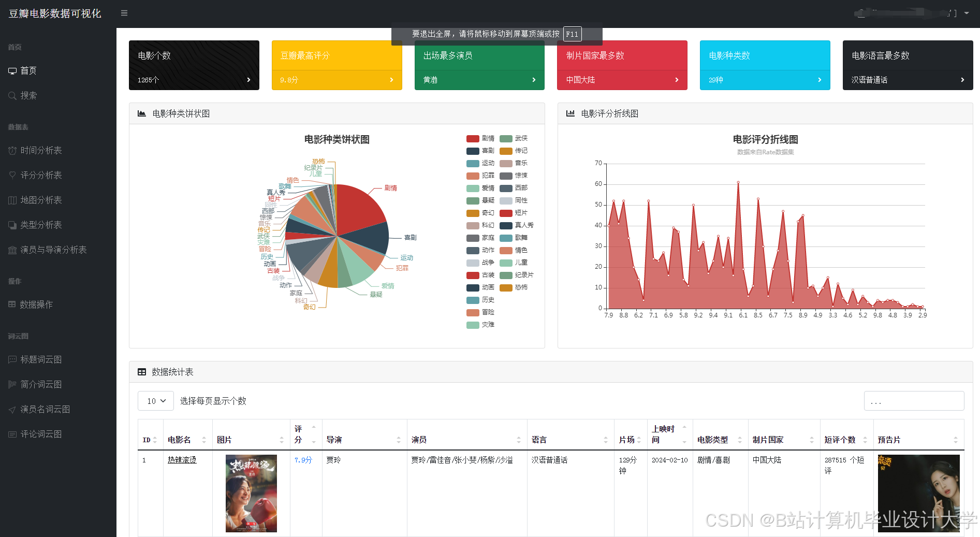Click the arrow on 豆瓣最高评分 card
The image size is (980, 537).
pos(391,80)
